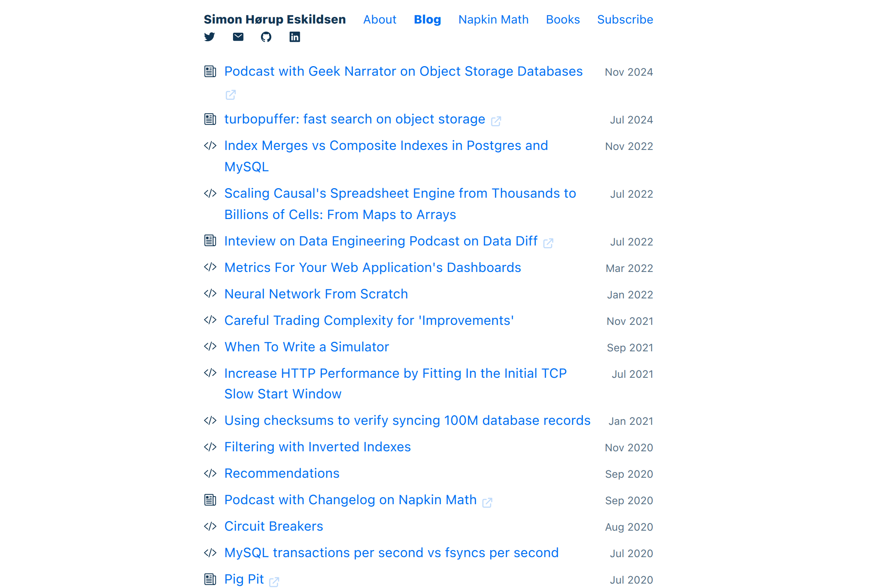The width and height of the screenshot is (882, 588).
Task: Click the Jan 2021 date text
Action: pos(631,422)
